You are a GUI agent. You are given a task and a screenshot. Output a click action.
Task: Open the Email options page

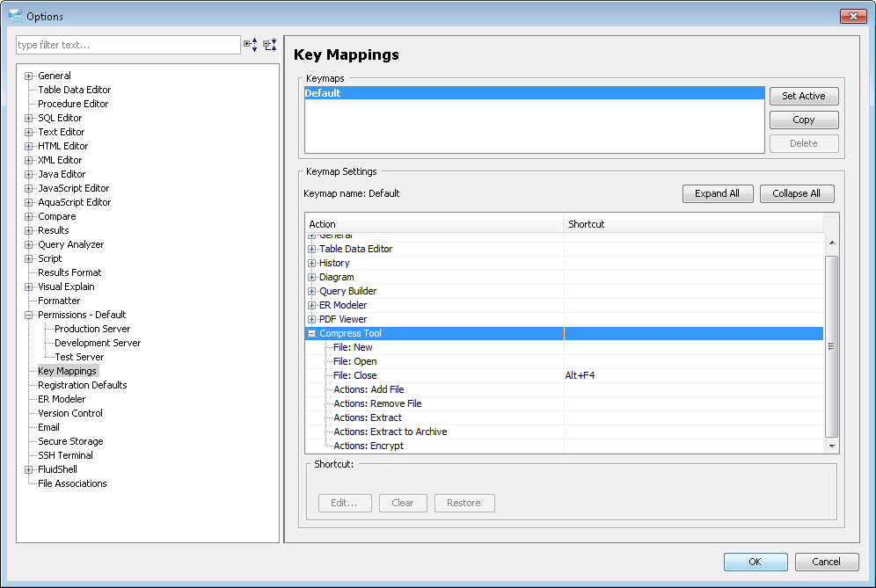(x=48, y=427)
